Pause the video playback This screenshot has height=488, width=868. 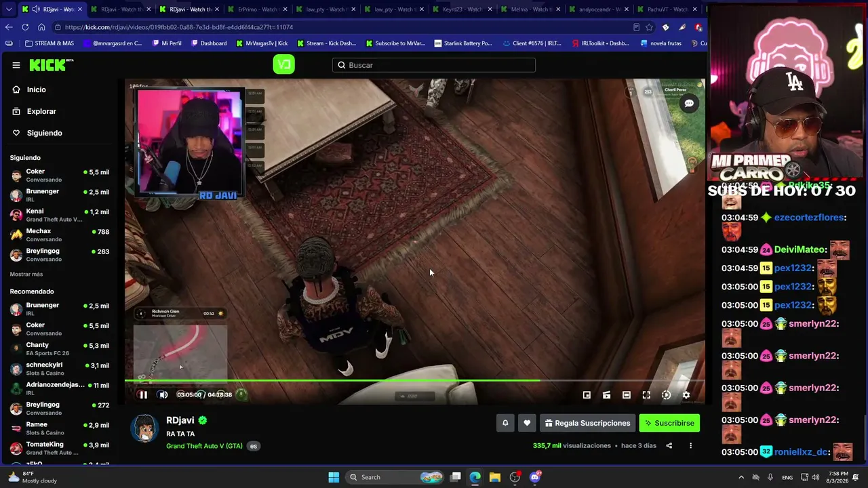pyautogui.click(x=143, y=394)
